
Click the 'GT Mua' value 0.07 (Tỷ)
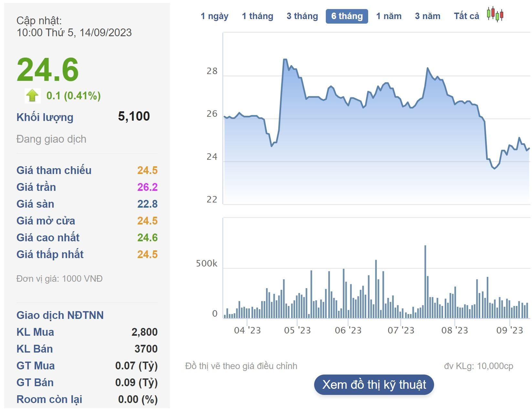(136, 365)
